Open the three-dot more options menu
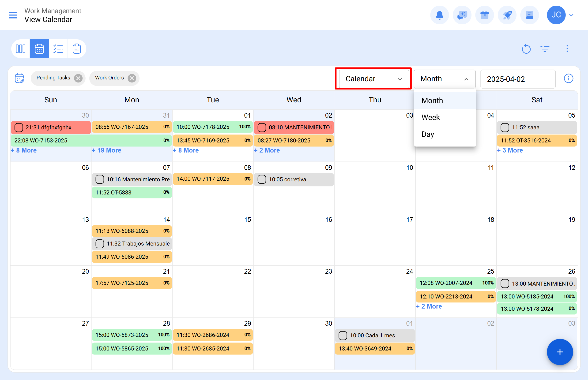 click(x=567, y=48)
